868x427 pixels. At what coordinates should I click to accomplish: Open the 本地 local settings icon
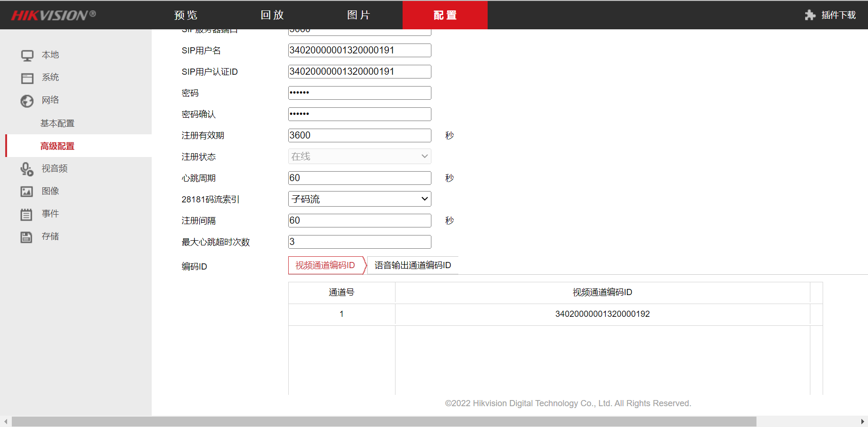pos(27,55)
